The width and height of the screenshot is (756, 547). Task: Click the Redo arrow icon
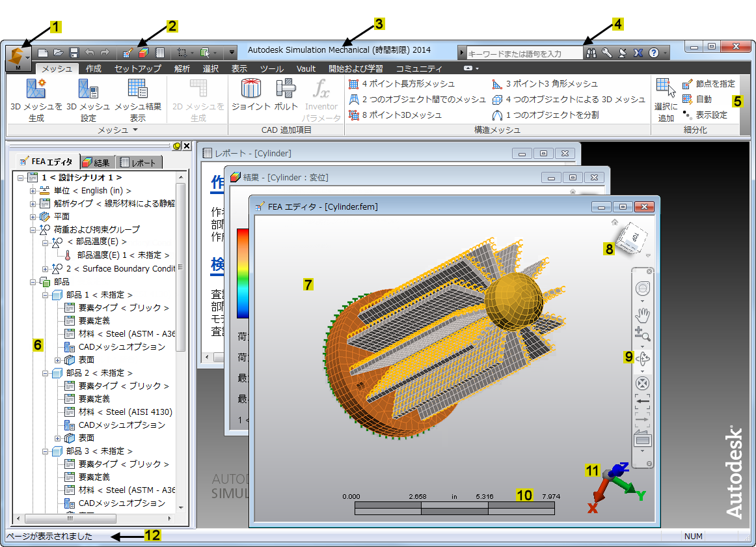pyautogui.click(x=105, y=53)
